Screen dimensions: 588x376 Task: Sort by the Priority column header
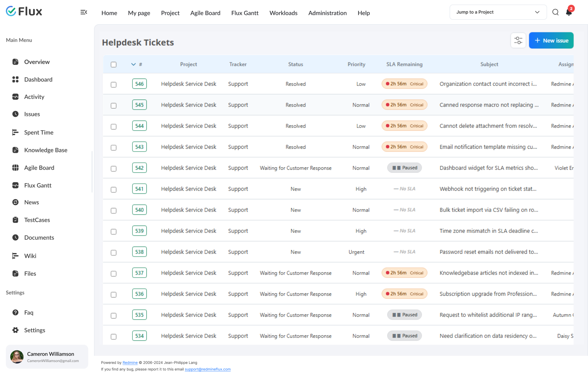click(x=356, y=64)
